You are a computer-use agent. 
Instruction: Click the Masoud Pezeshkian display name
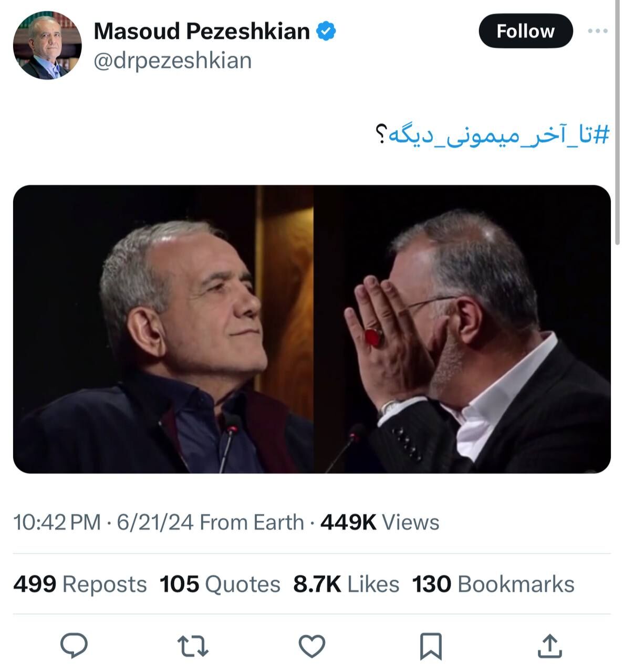(202, 31)
